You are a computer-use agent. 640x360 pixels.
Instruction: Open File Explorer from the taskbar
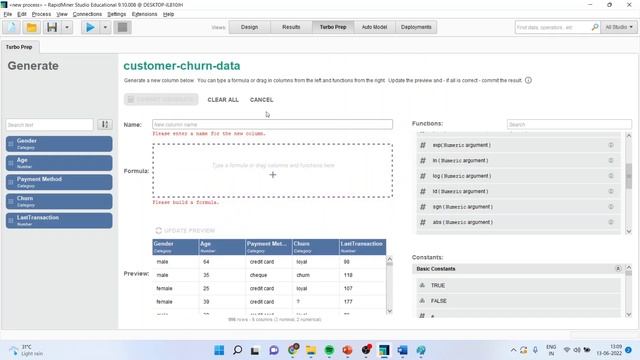[311, 350]
